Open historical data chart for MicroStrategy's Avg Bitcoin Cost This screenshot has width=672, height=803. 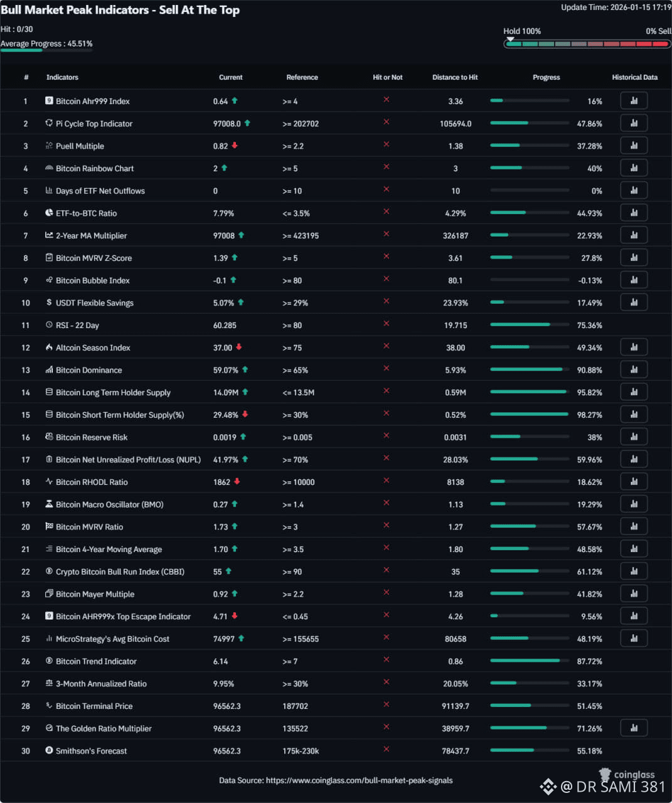pos(634,638)
